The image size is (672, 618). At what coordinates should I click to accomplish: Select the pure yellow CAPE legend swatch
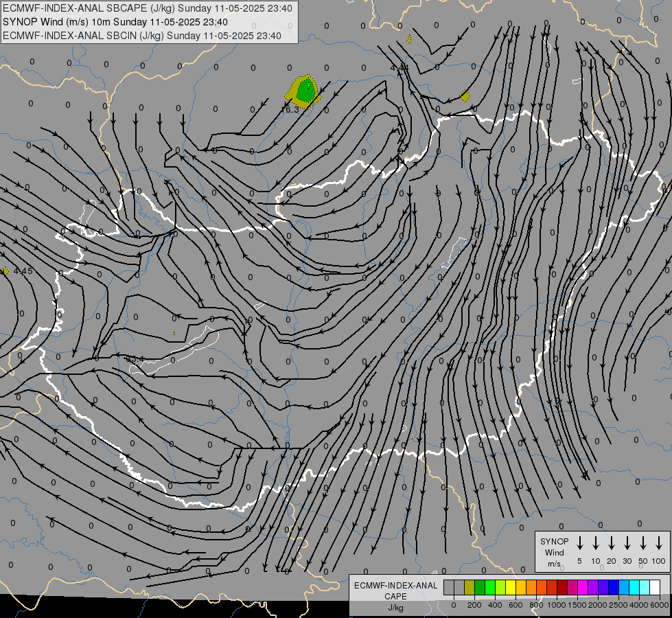511,587
